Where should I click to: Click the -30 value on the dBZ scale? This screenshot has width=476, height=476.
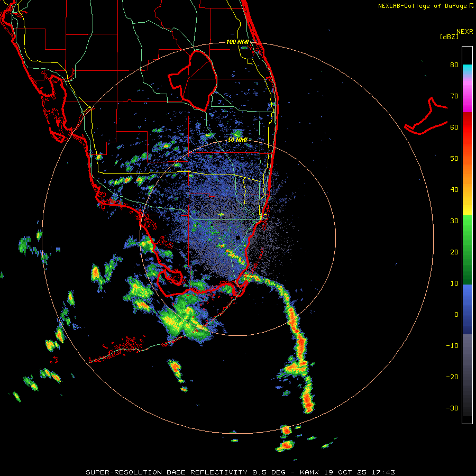click(x=452, y=408)
